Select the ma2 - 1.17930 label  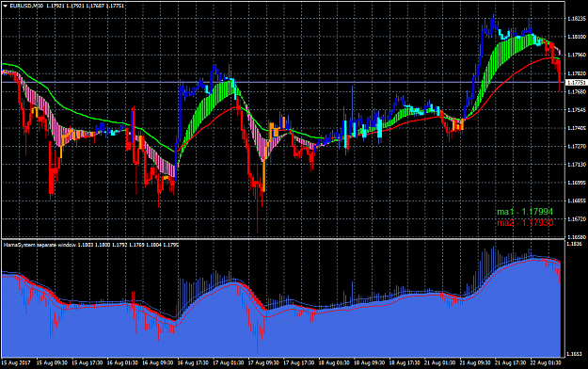(525, 223)
